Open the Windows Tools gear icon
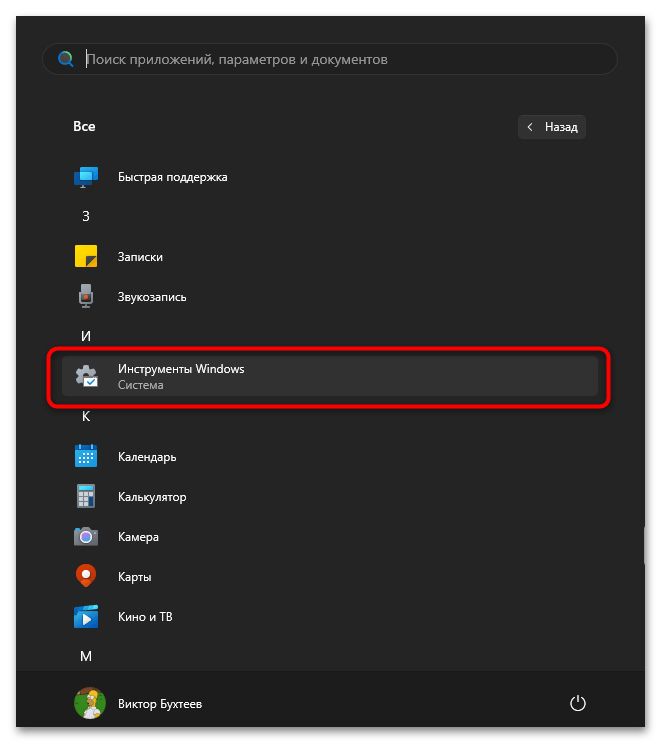 point(87,376)
